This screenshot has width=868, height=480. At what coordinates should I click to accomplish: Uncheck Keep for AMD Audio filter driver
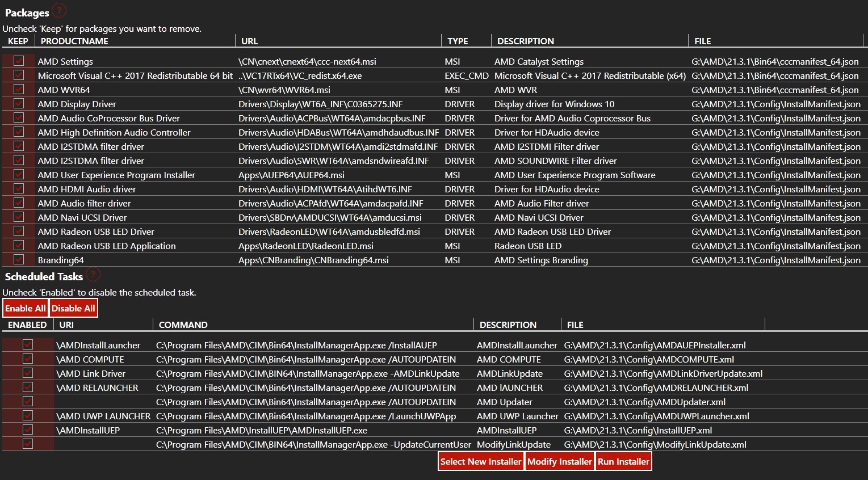19,203
